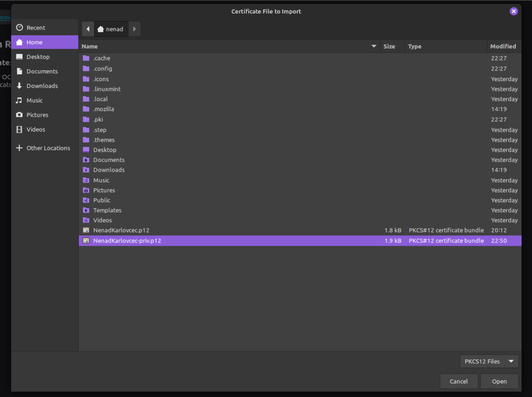Click the .step folder icon
This screenshot has height=397, width=532.
pyautogui.click(x=86, y=130)
